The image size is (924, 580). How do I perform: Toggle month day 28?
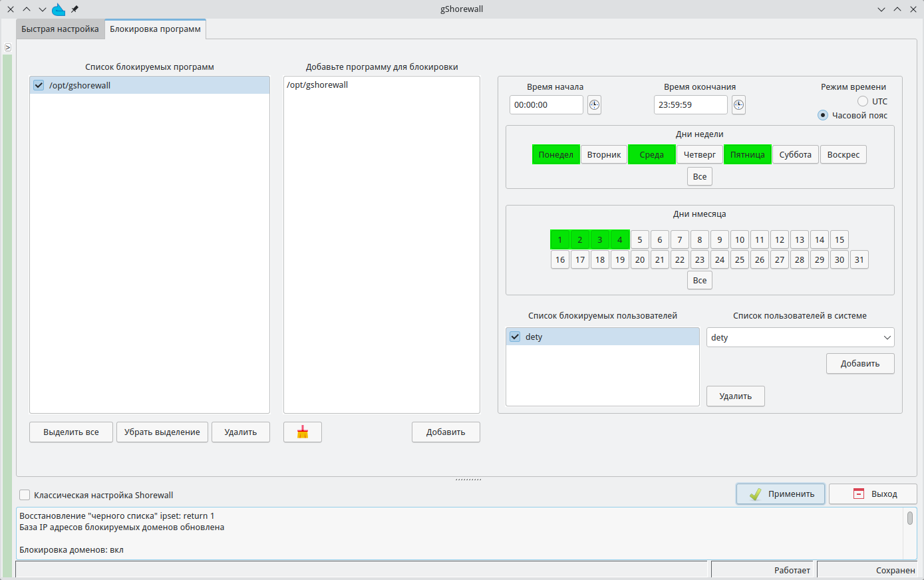800,260
